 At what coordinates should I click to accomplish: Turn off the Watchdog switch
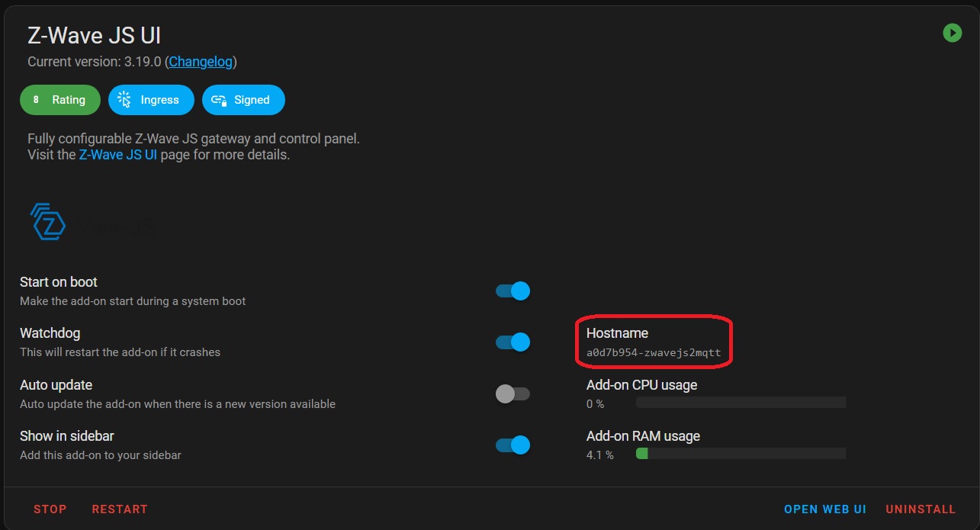point(512,342)
